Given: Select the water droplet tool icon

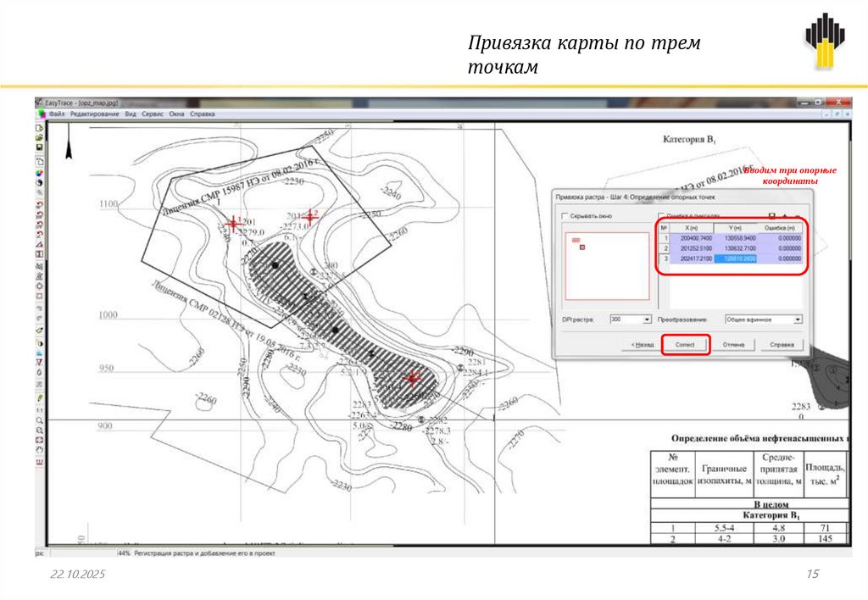Looking at the screenshot, I should pyautogui.click(x=40, y=373).
